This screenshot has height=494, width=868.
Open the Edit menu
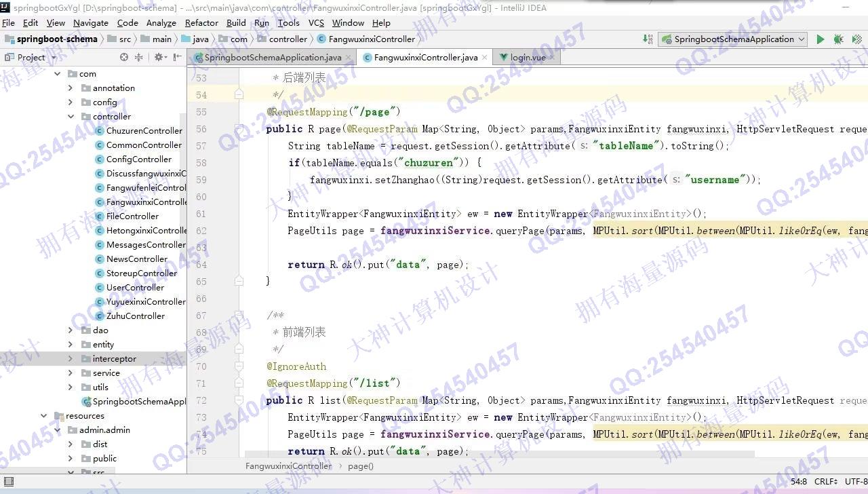click(x=31, y=22)
